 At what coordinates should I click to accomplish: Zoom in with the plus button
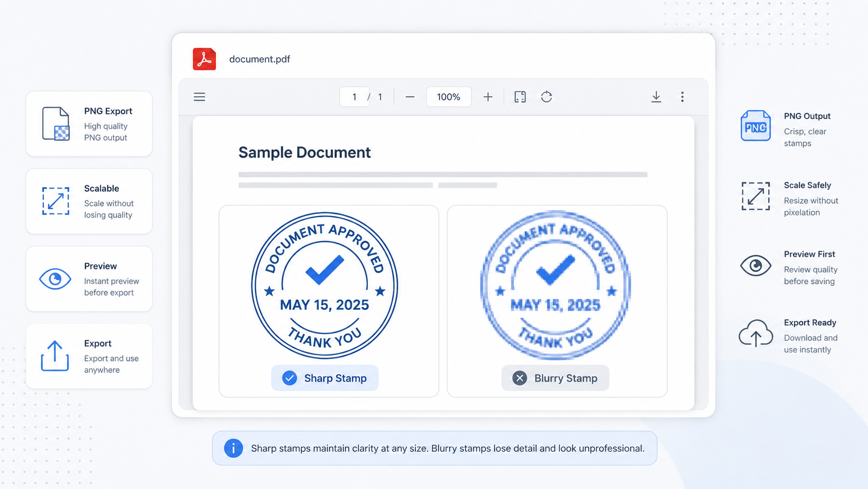[x=488, y=97]
